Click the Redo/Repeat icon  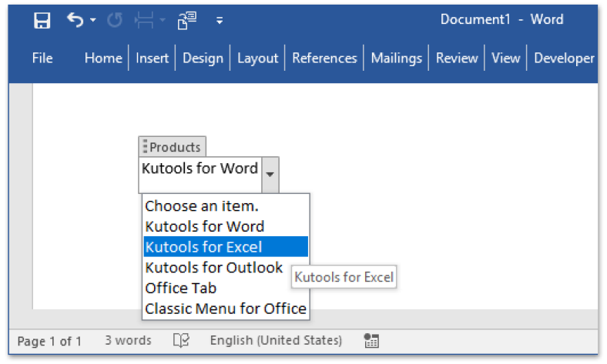click(x=115, y=20)
